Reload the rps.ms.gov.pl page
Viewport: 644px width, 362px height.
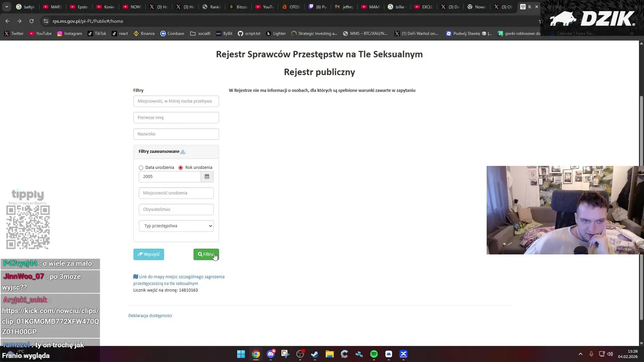pos(31,21)
